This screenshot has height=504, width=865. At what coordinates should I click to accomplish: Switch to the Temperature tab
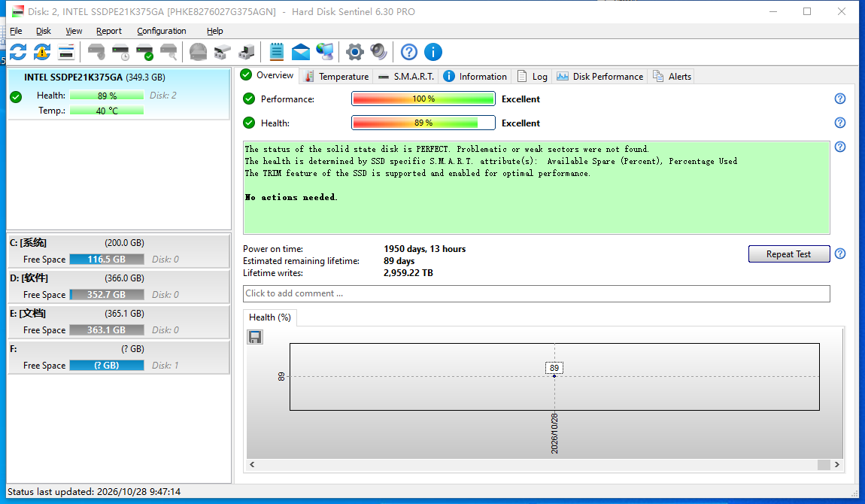pyautogui.click(x=336, y=77)
